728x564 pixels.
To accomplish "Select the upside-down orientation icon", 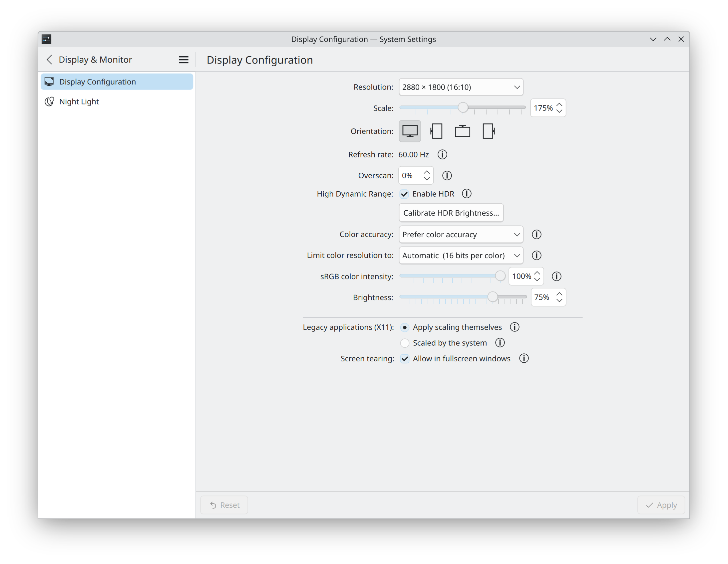I will point(462,131).
